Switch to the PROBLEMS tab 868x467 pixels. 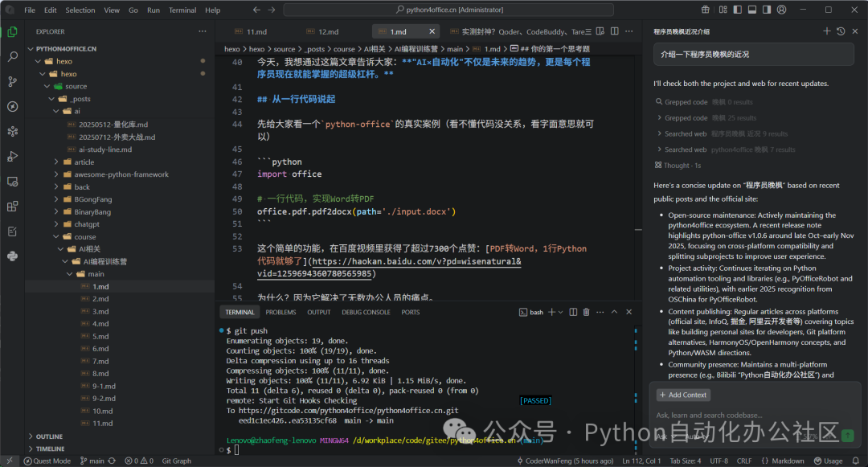(280, 312)
